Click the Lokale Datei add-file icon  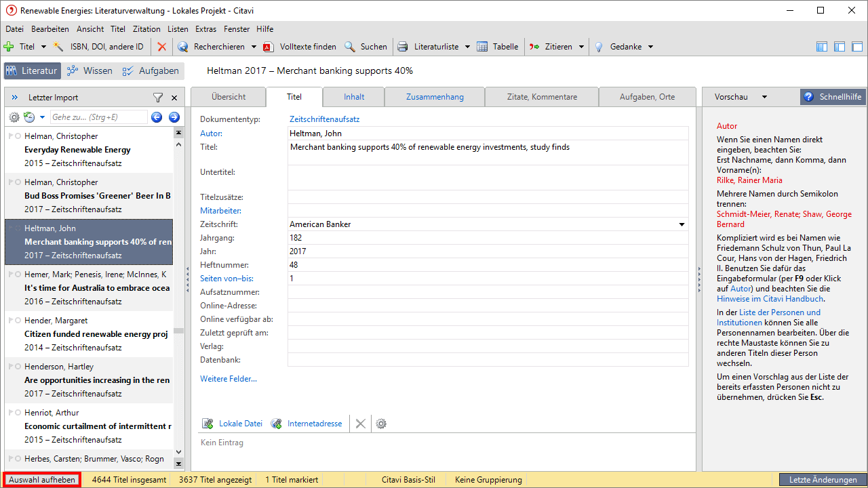pyautogui.click(x=208, y=424)
